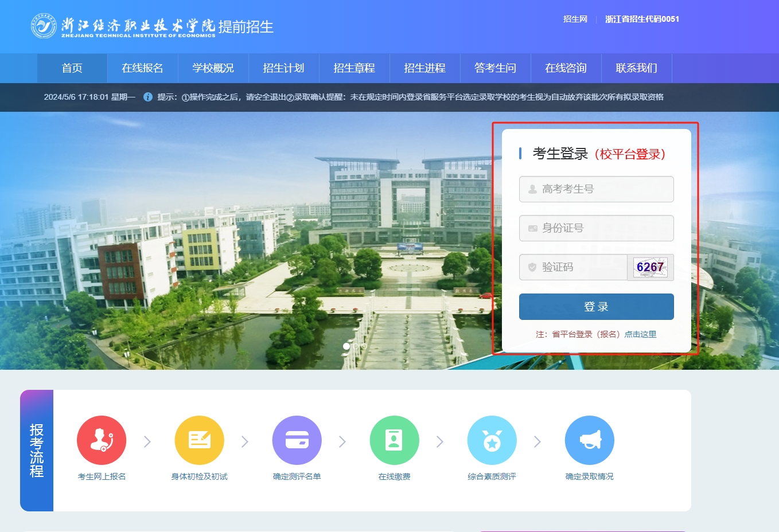Click the 确定录取情况 megaphone icon
The image size is (779, 532).
point(589,440)
